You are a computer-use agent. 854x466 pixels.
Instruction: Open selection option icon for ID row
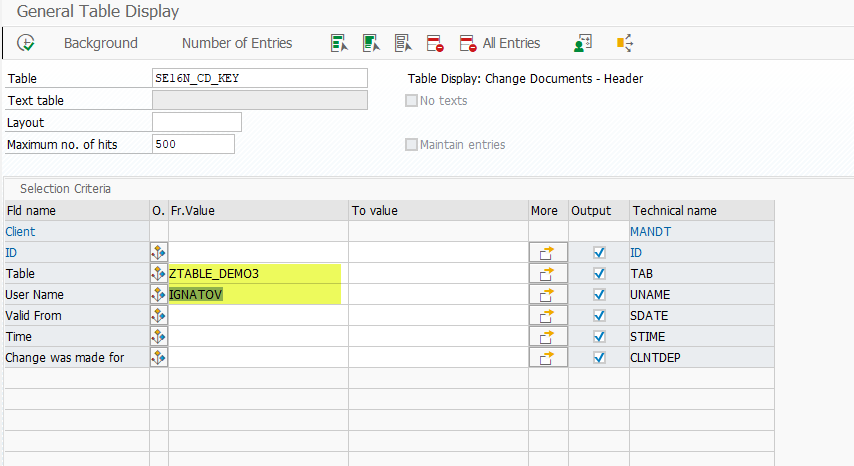point(158,253)
